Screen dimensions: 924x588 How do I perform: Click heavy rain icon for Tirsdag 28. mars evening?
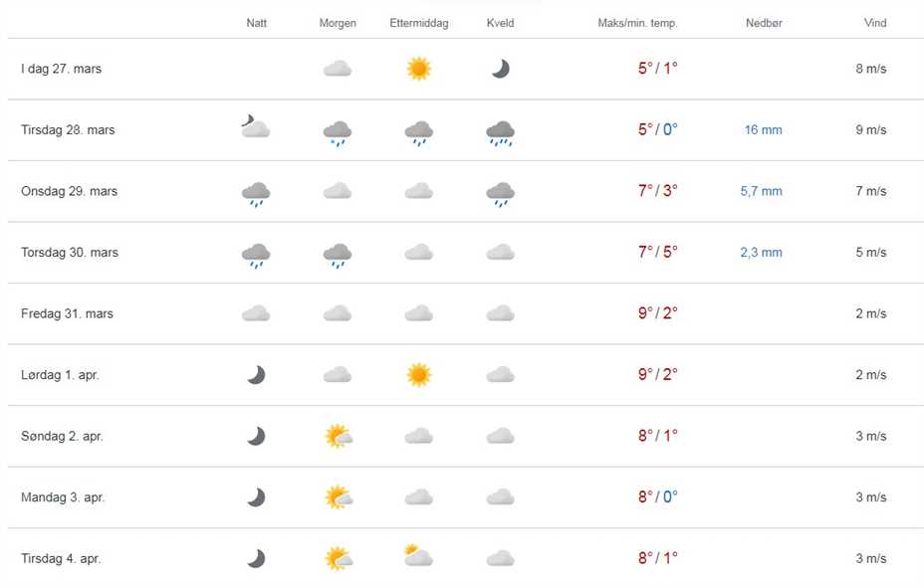click(x=500, y=131)
